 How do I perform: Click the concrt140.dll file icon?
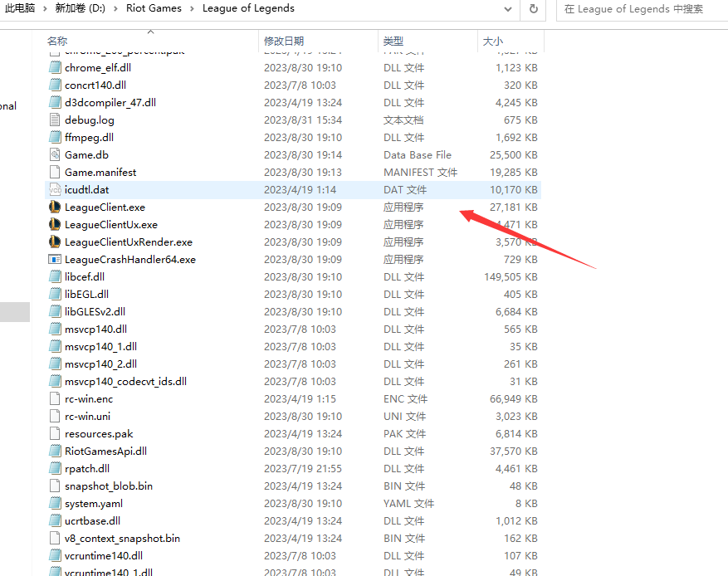pos(55,85)
